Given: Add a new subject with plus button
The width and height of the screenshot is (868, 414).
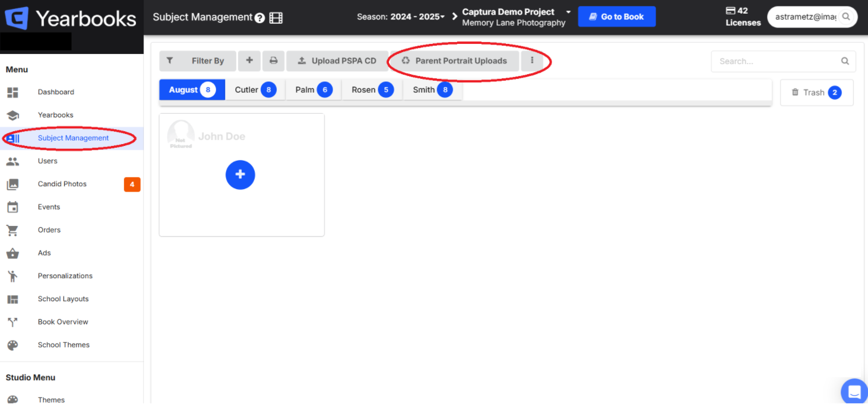Looking at the screenshot, I should click(249, 60).
